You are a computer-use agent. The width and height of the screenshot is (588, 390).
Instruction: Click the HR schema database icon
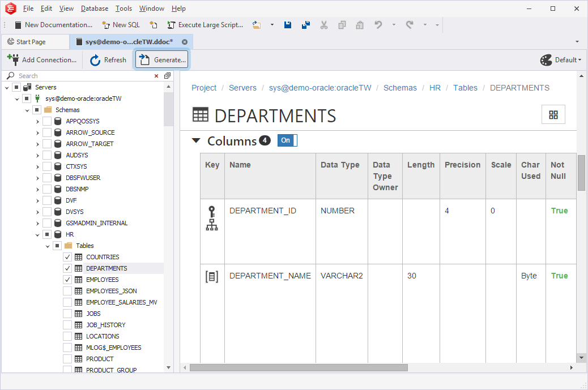tap(58, 234)
